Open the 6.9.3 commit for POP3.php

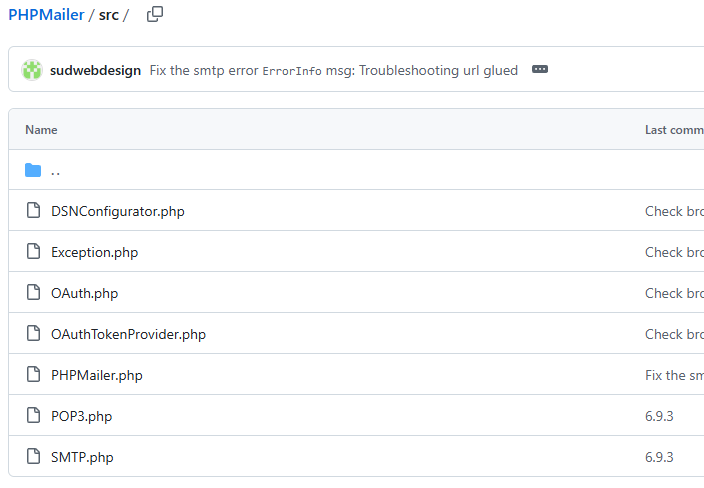[659, 416]
